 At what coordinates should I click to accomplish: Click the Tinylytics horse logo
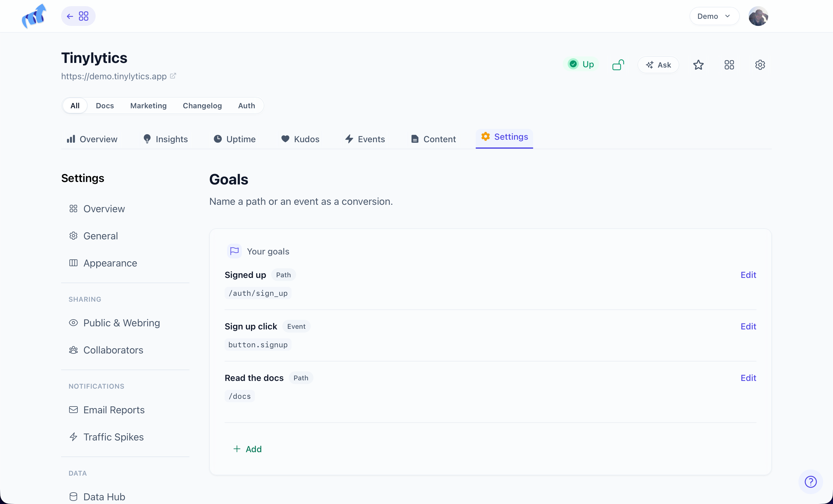[x=34, y=16]
